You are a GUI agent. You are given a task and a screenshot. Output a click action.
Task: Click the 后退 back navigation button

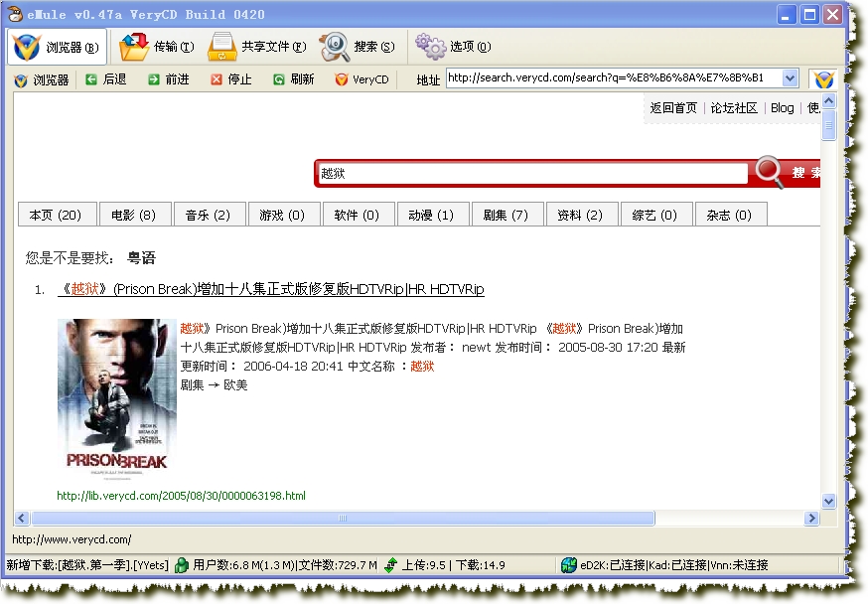(106, 79)
